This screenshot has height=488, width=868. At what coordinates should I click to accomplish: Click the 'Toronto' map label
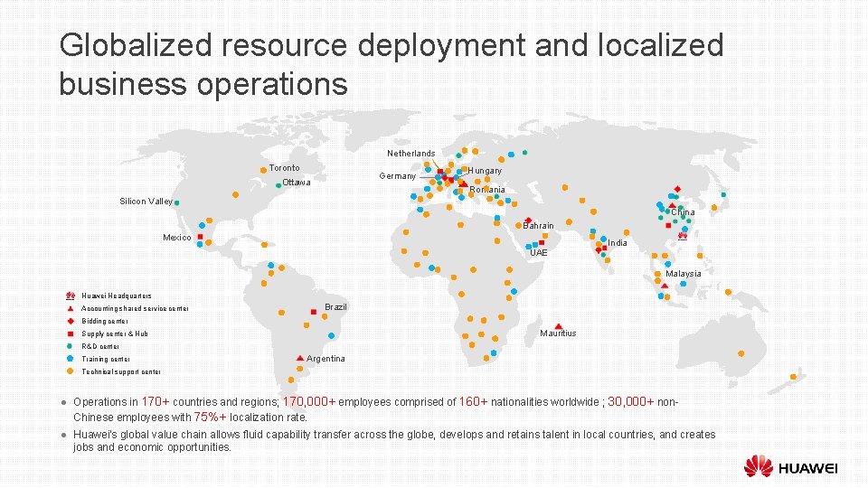pos(285,168)
